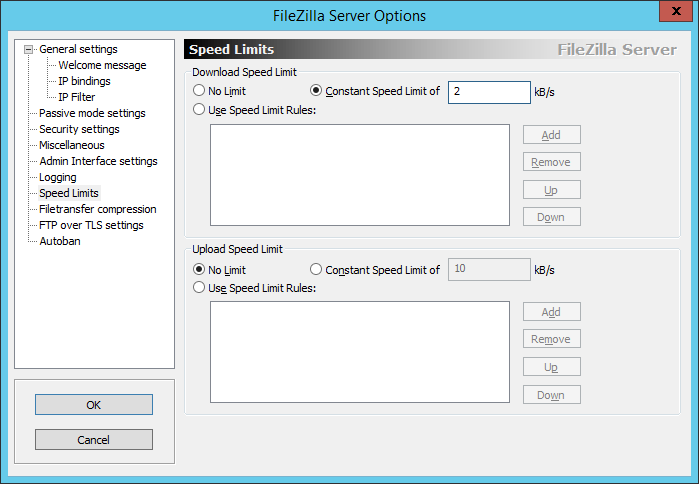Open the Logging options page
This screenshot has height=484, width=699.
58,177
